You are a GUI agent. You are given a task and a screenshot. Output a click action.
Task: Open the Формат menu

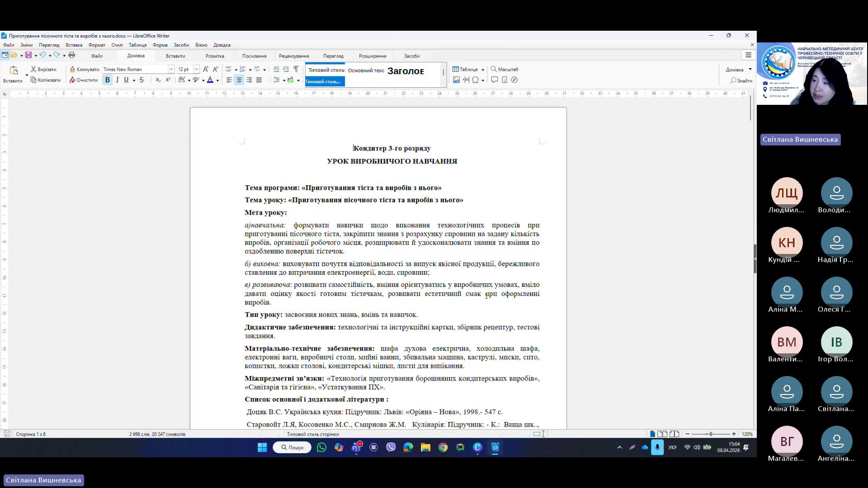click(x=97, y=45)
